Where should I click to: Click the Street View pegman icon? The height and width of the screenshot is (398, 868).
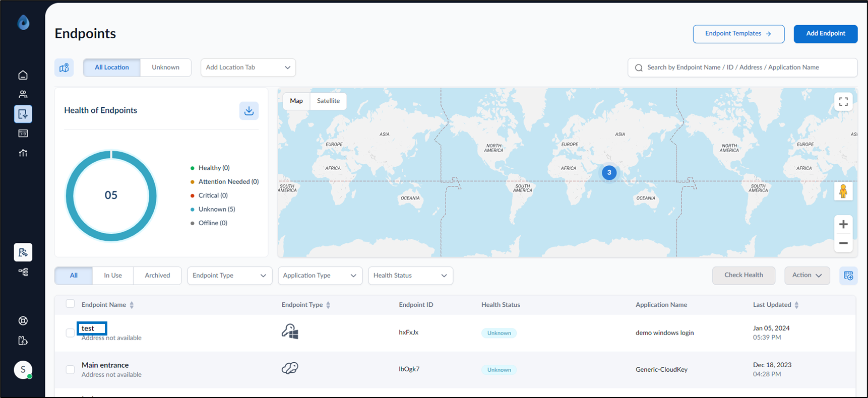[843, 191]
